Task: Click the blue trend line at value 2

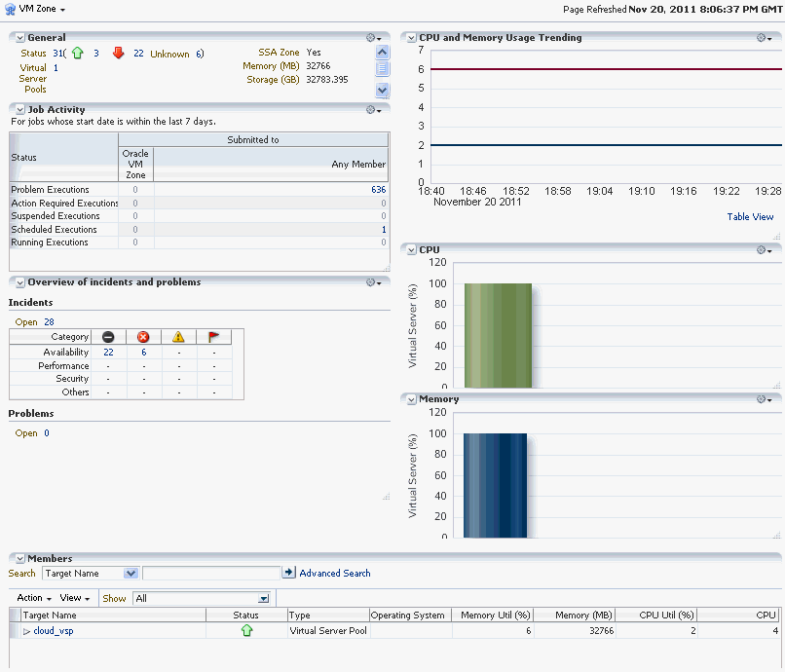Action: (606, 145)
